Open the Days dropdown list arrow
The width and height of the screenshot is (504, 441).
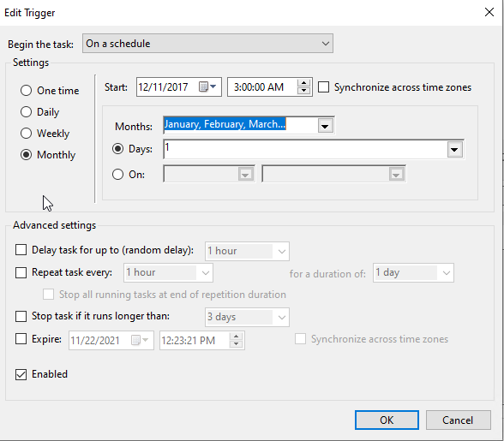tap(454, 149)
